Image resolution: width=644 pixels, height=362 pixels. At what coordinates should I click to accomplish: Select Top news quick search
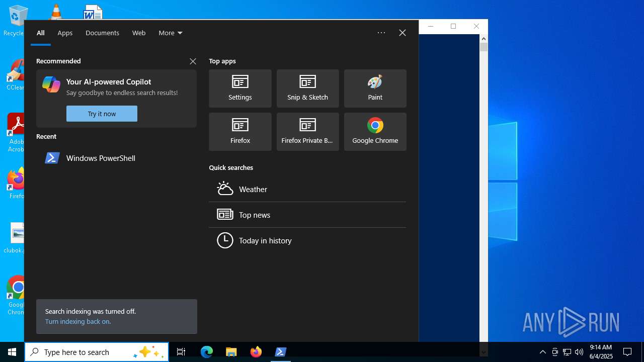(307, 215)
